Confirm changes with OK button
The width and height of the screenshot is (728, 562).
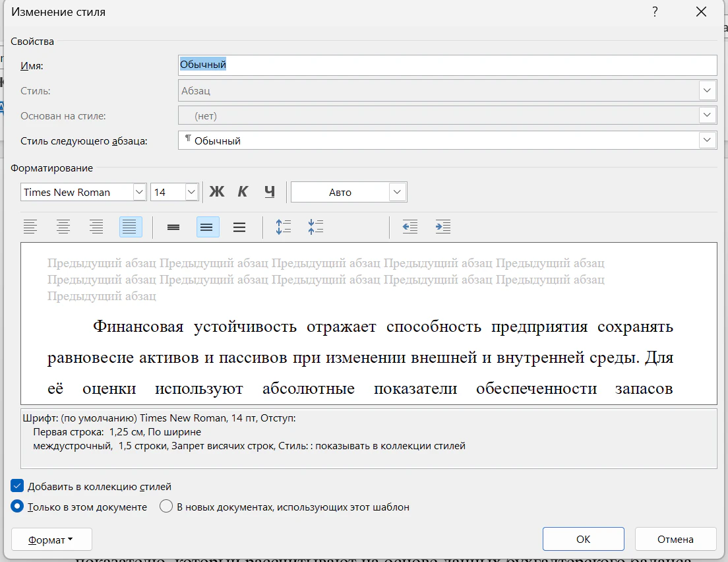coord(583,539)
